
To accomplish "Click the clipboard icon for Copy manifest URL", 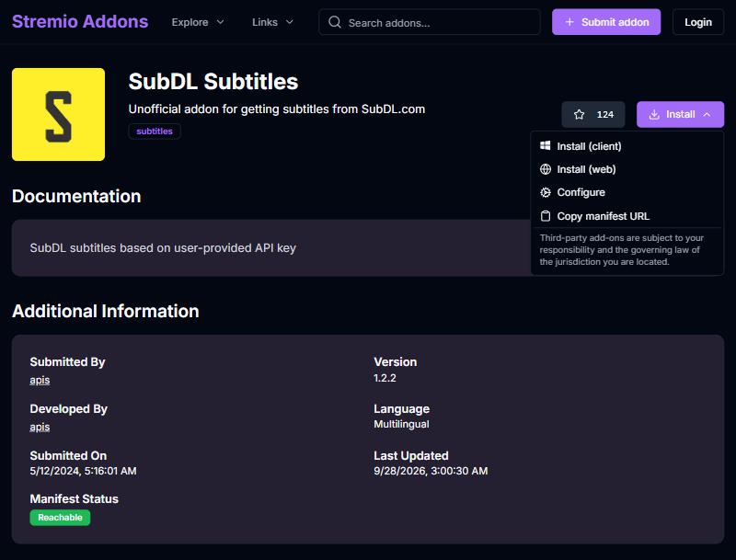I will (x=545, y=216).
